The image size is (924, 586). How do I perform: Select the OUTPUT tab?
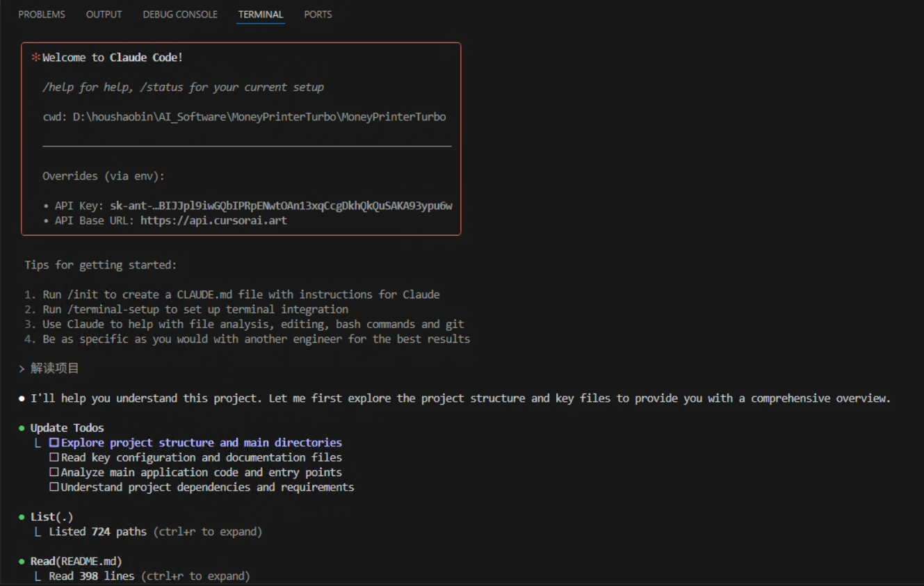pos(104,14)
